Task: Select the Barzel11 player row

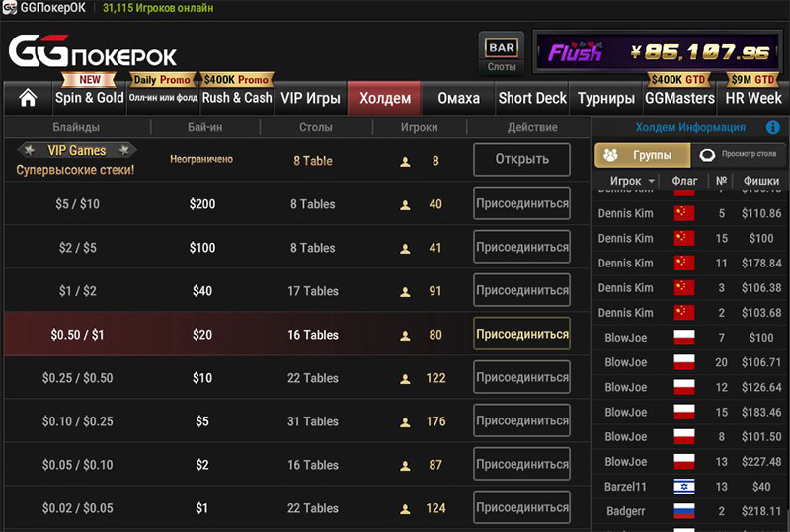Action: 690,487
